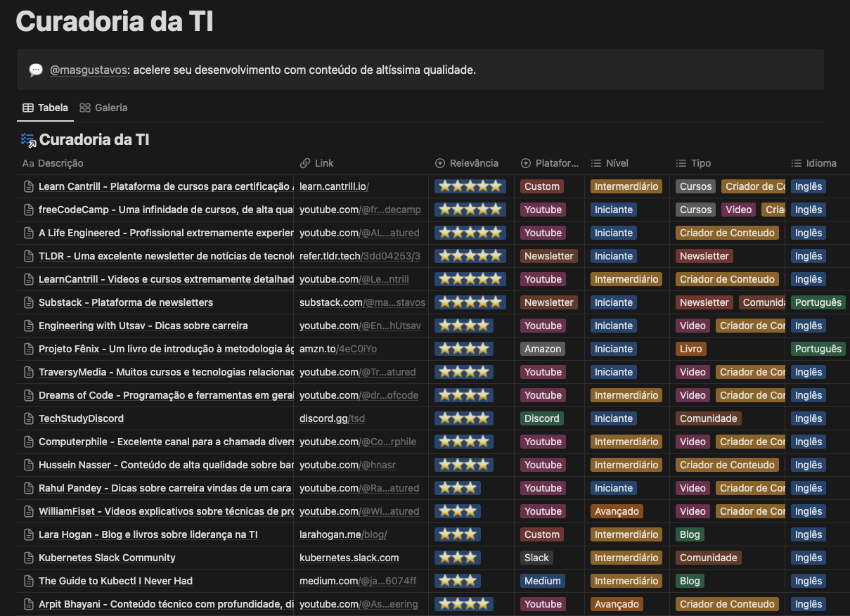Click the Newsletter platform tag in TLDR row
Image resolution: width=850 pixels, height=616 pixels.
pos(549,256)
